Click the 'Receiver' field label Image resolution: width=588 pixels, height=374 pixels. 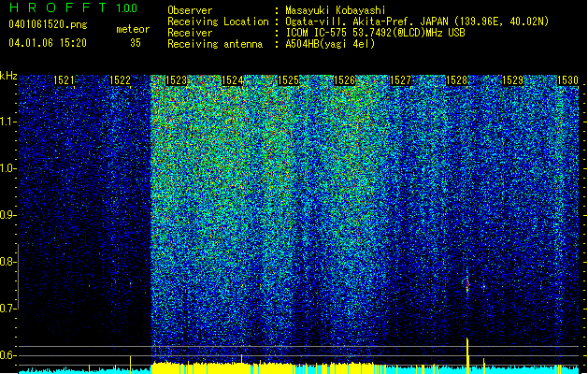pyautogui.click(x=190, y=33)
